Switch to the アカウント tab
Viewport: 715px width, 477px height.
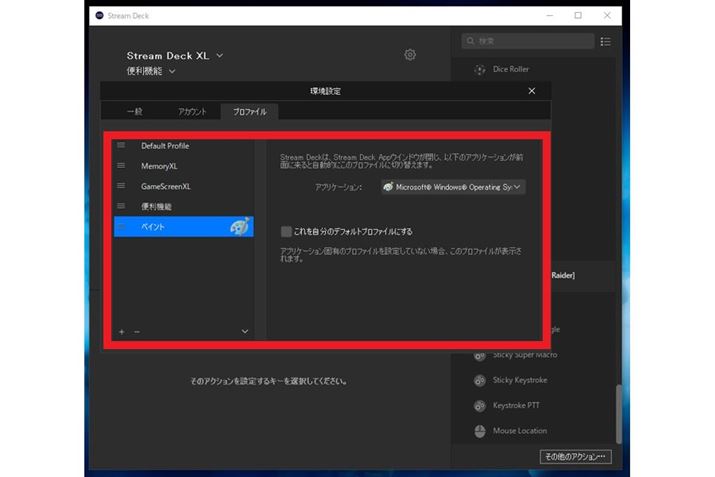click(x=192, y=112)
